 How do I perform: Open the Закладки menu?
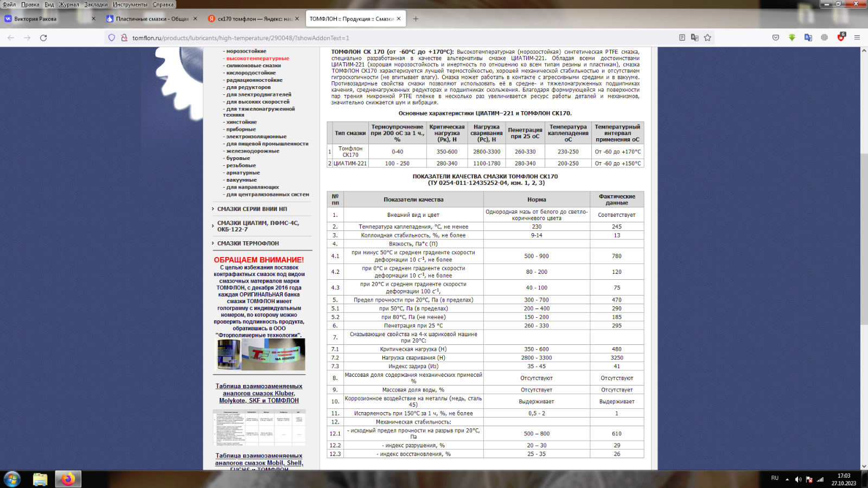[x=96, y=4]
